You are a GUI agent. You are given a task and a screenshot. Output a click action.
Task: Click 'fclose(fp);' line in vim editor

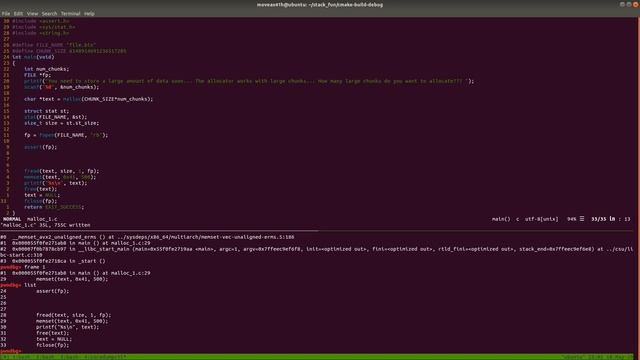(x=40, y=201)
